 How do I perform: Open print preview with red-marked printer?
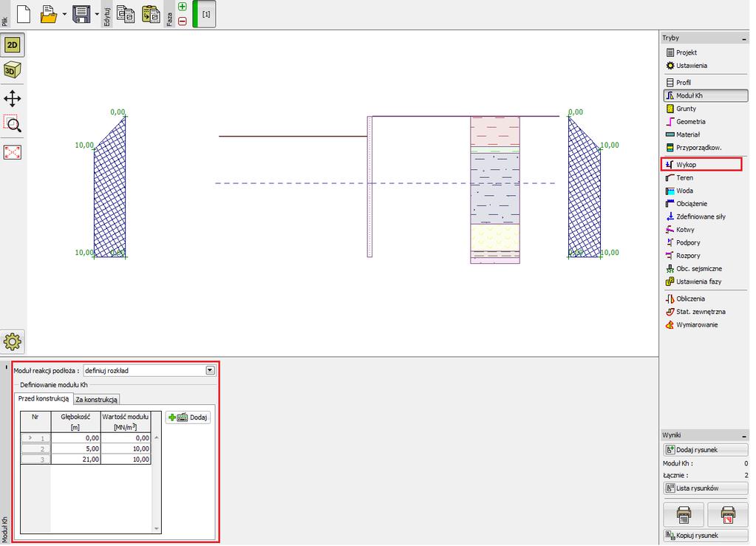click(728, 515)
